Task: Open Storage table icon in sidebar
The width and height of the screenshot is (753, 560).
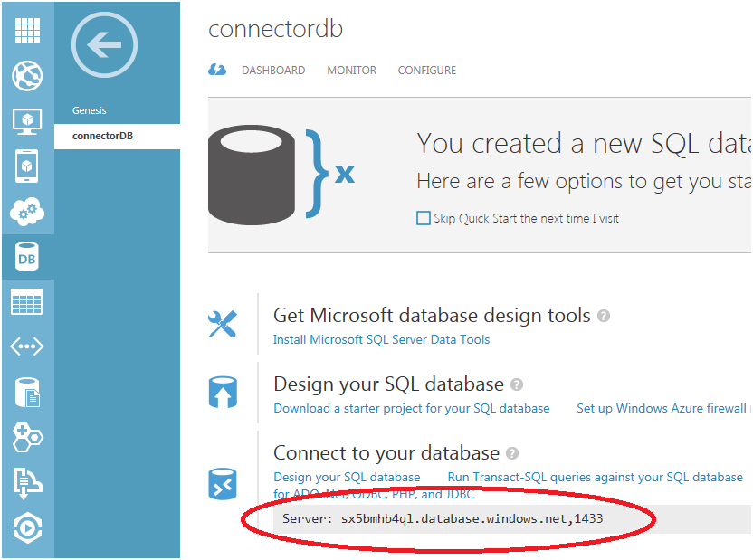Action: click(x=27, y=302)
